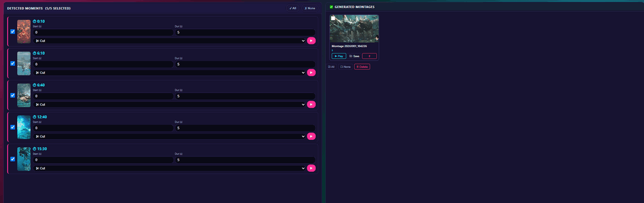Image resolution: width=644 pixels, height=203 pixels.
Task: Uncheck the 6:10 moment checkbox
Action: pos(12,63)
